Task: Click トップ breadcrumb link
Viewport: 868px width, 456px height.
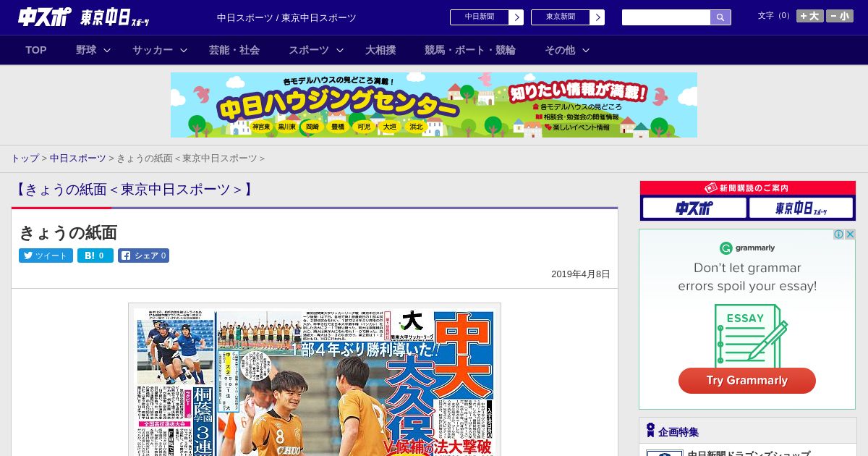Action: (25, 159)
